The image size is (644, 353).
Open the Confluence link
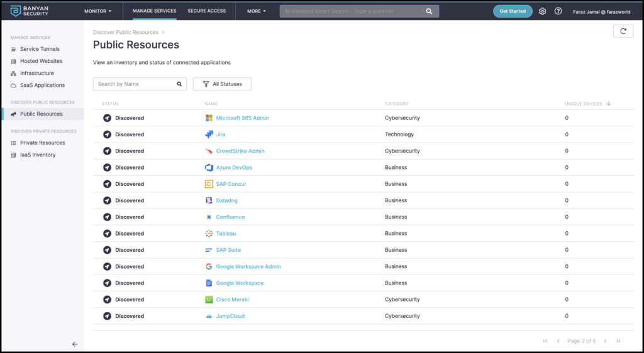coord(230,217)
